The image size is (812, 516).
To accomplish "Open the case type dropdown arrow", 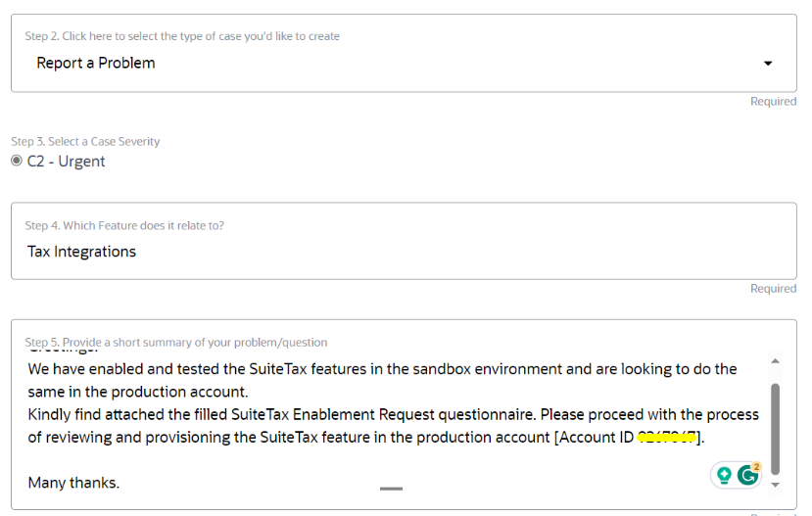I will (768, 64).
